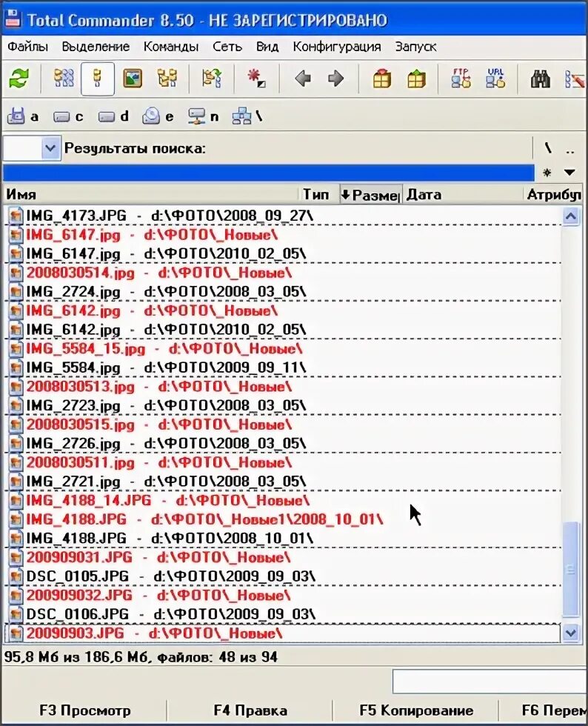Click file icon of IMG_4173.JPG row
588x726 pixels.
[16, 216]
